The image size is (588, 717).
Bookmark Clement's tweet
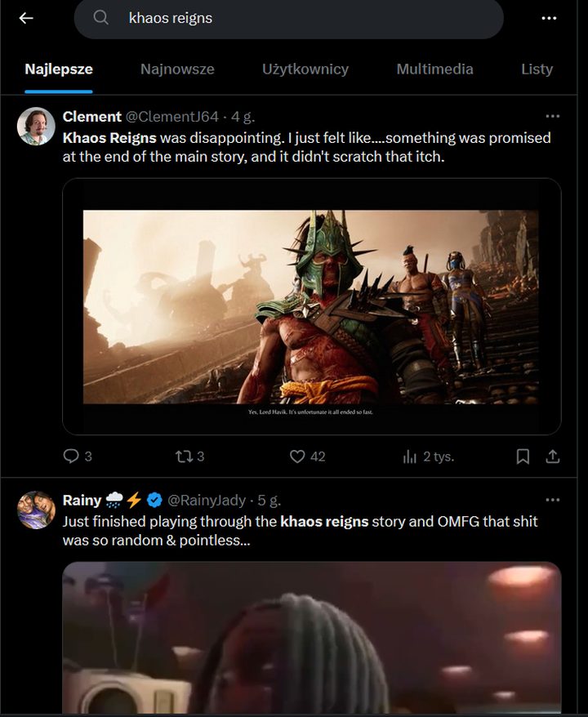[523, 456]
